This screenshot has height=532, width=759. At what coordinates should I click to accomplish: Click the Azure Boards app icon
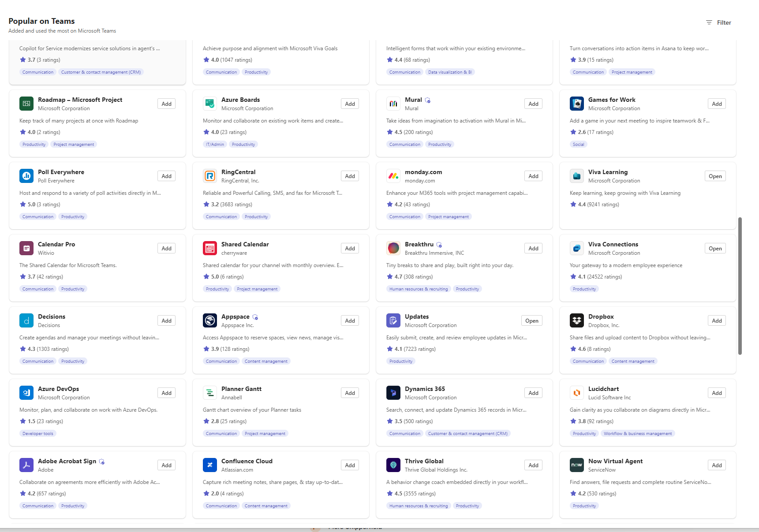[x=210, y=104]
